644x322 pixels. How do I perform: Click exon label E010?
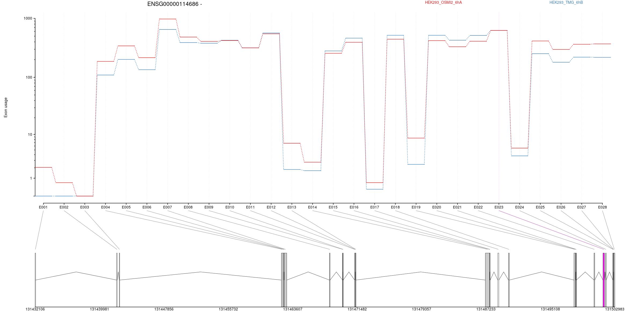(230, 207)
